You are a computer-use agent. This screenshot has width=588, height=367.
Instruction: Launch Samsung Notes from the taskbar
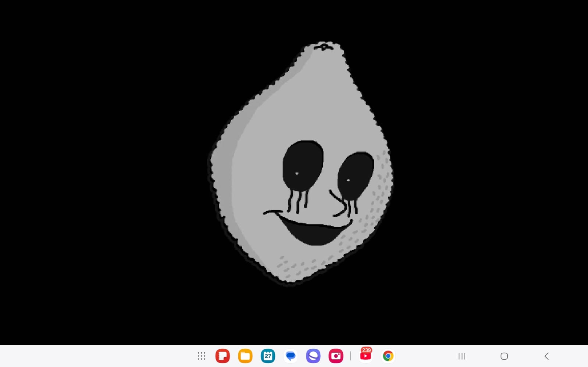tap(222, 356)
